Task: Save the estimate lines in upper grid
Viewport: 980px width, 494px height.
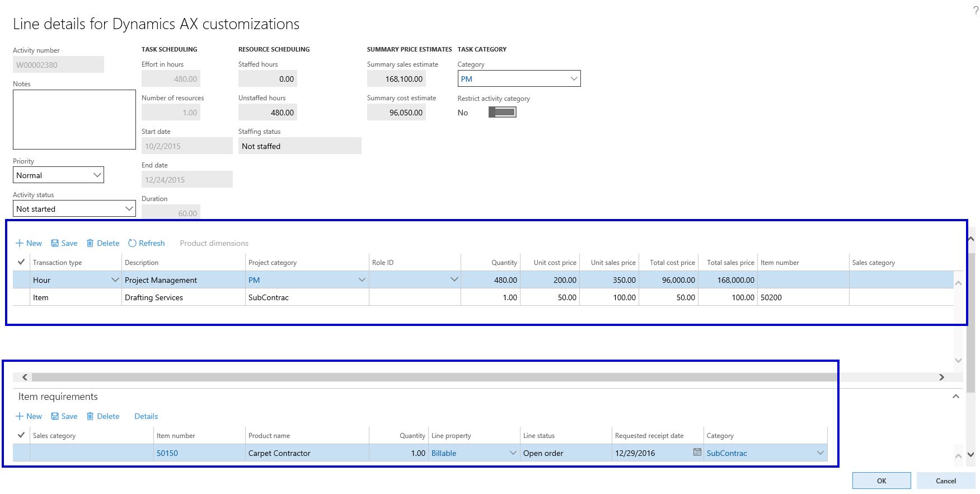Action: pos(64,243)
